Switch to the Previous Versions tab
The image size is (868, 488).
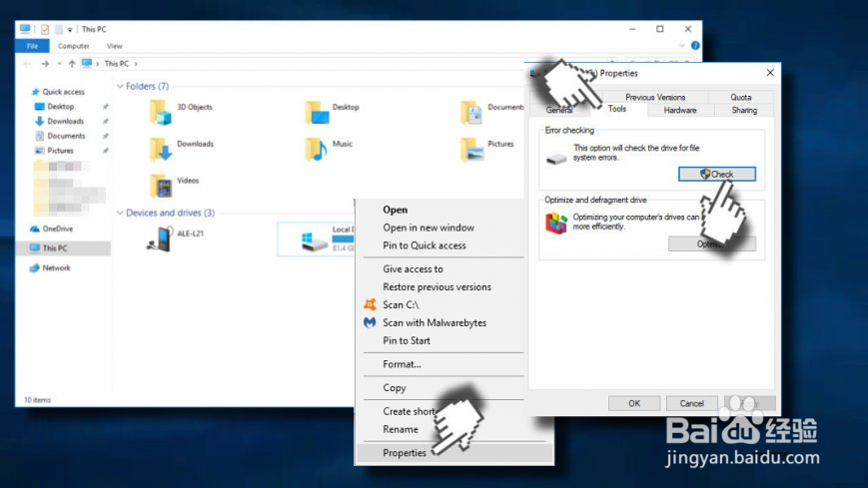point(655,97)
